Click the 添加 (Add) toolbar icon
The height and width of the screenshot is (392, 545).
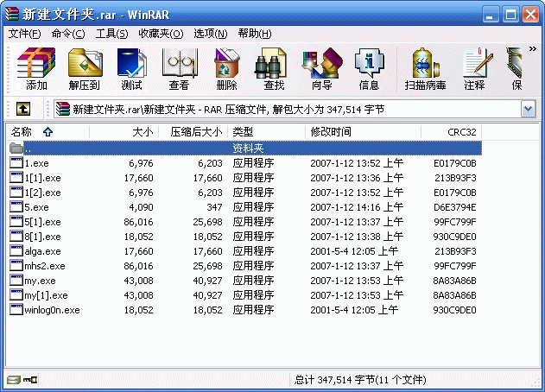tap(36, 69)
